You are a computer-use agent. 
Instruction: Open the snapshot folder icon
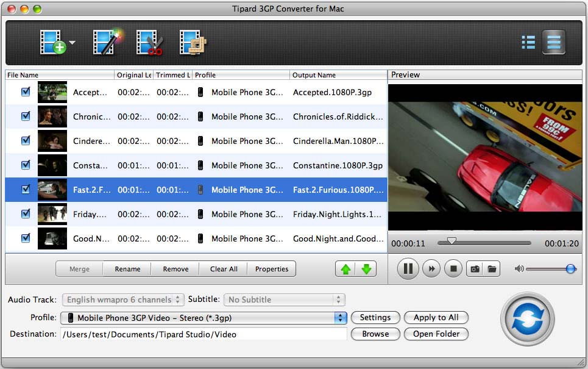coord(492,269)
